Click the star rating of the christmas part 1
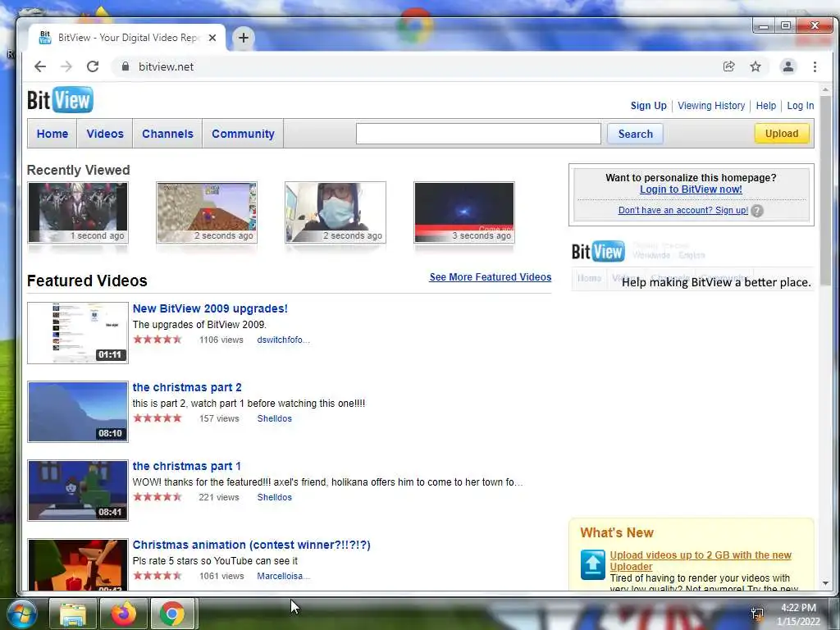This screenshot has height=630, width=840. click(x=157, y=496)
